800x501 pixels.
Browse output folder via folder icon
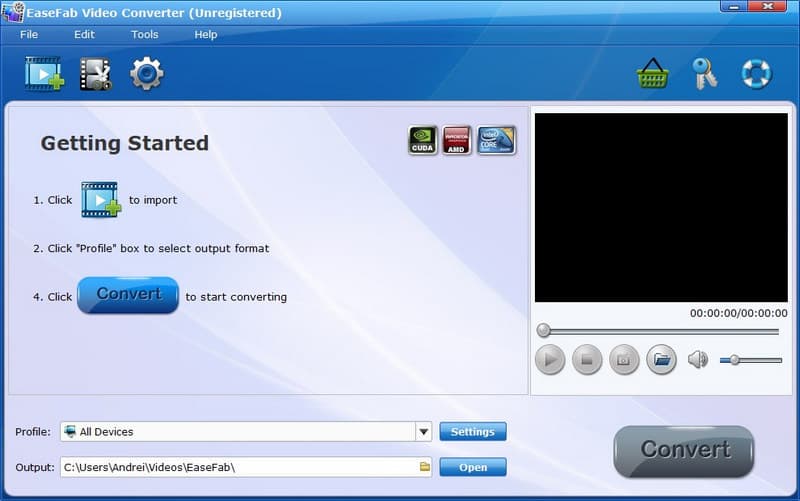(424, 467)
